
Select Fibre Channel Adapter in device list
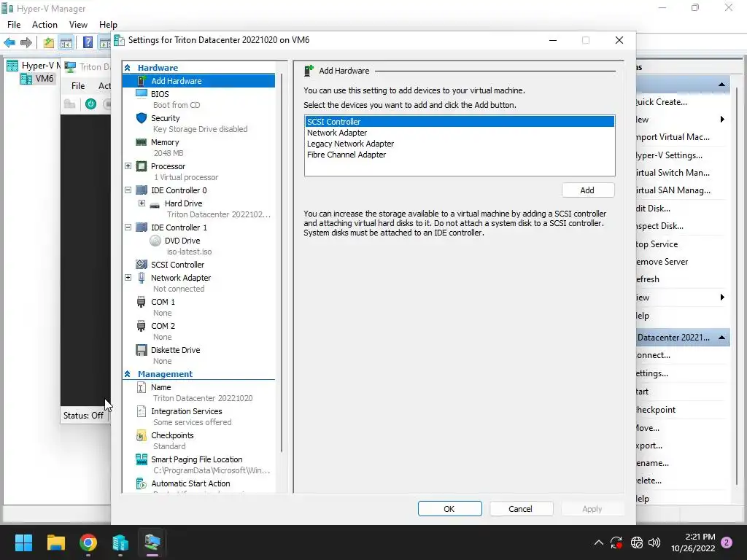pyautogui.click(x=460, y=155)
